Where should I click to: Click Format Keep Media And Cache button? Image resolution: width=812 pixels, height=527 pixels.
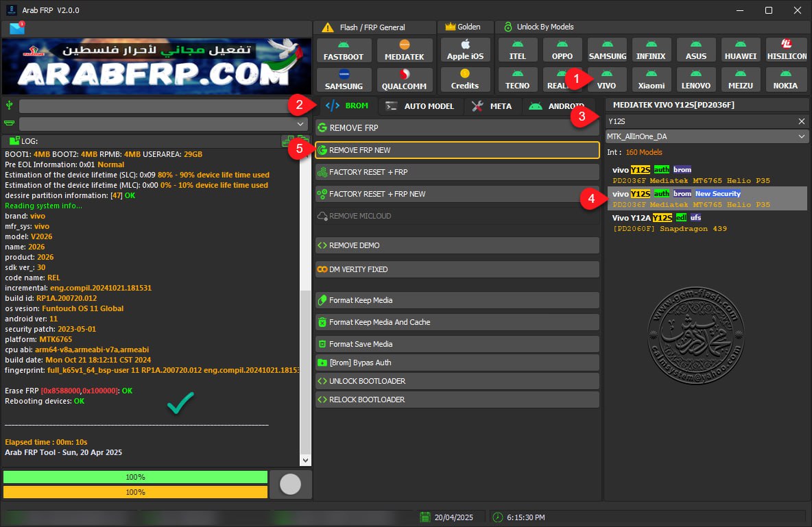click(457, 322)
